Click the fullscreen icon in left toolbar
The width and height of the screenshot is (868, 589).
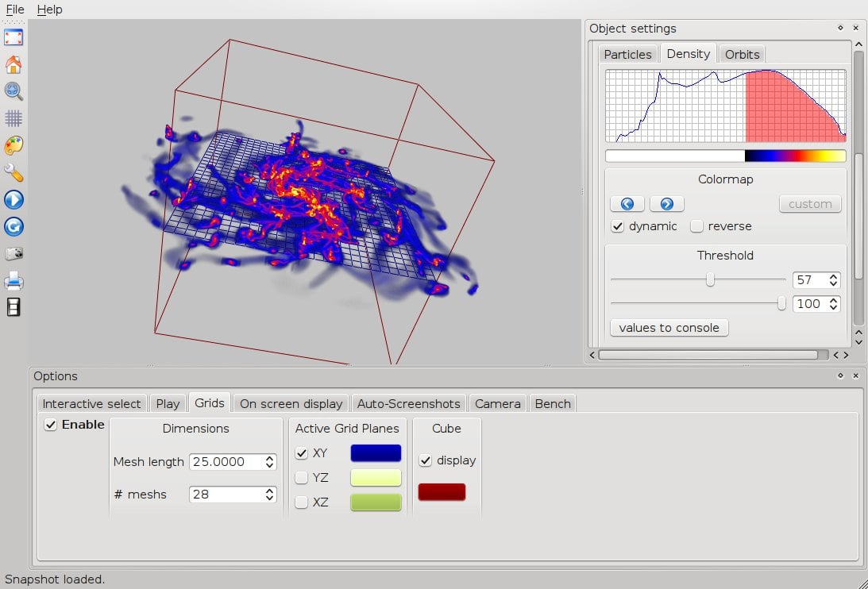(x=14, y=37)
